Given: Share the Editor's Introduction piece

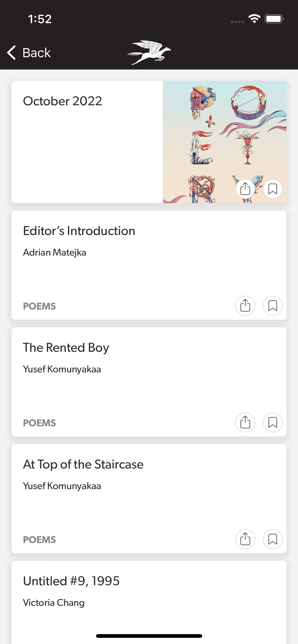Looking at the screenshot, I should [x=245, y=305].
